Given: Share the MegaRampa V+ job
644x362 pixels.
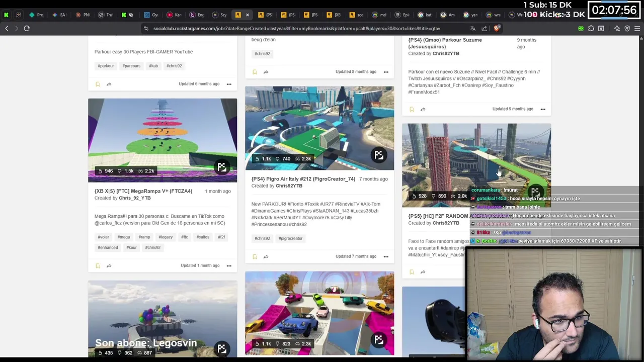Looking at the screenshot, I should point(109,265).
